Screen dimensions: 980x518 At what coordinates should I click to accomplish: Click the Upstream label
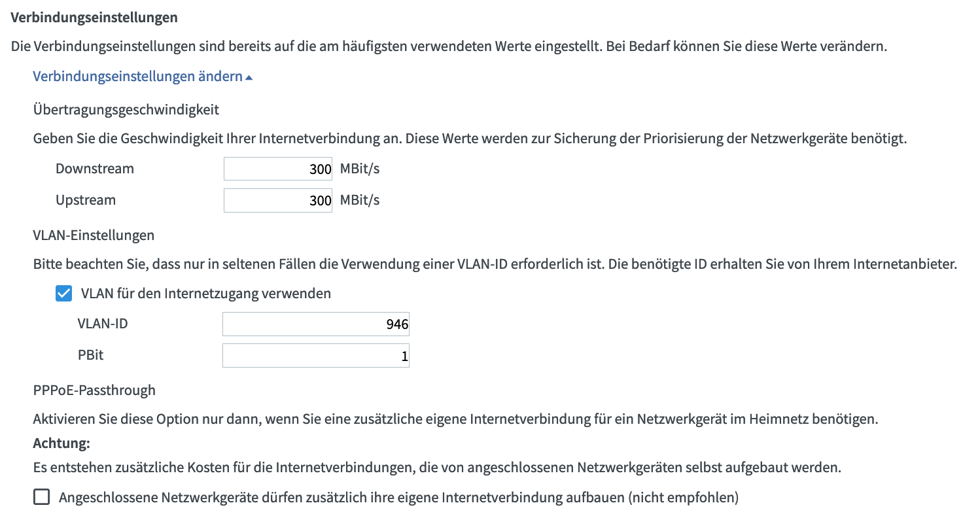point(86,200)
